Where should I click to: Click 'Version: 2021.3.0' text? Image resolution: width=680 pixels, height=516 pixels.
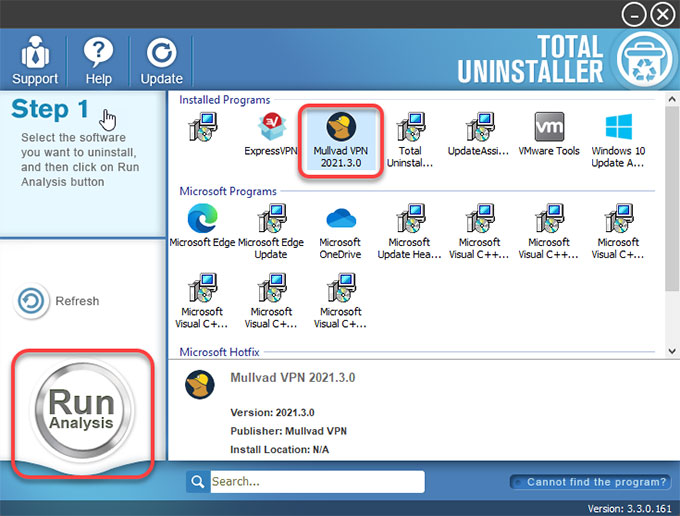tap(272, 412)
